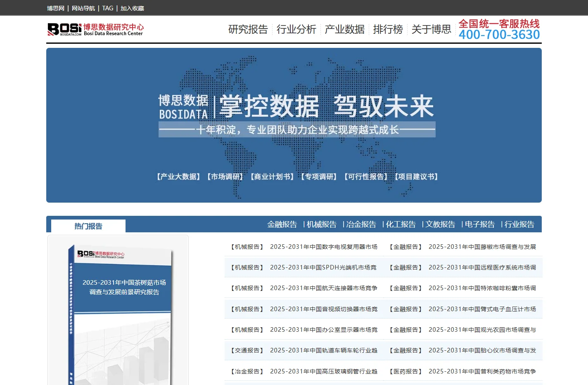Click the 掌控数据 驾驭未来 banner image
588x385 pixels.
tap(294, 125)
